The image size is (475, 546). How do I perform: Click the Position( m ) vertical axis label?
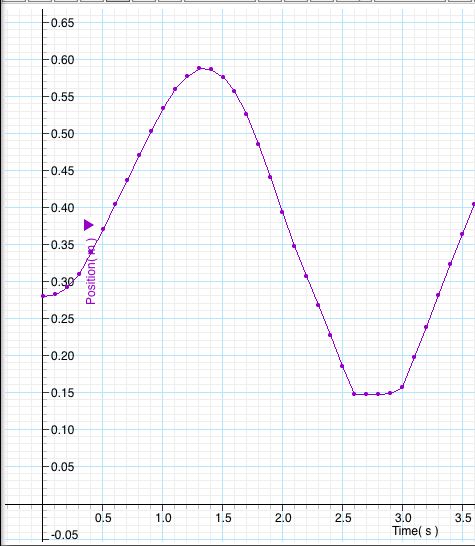point(91,271)
